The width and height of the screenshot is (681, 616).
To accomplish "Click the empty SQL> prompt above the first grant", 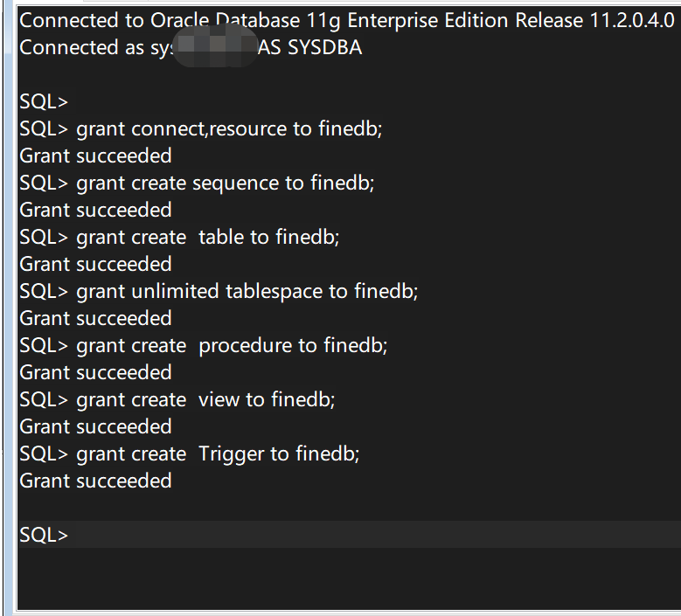I will coord(44,101).
